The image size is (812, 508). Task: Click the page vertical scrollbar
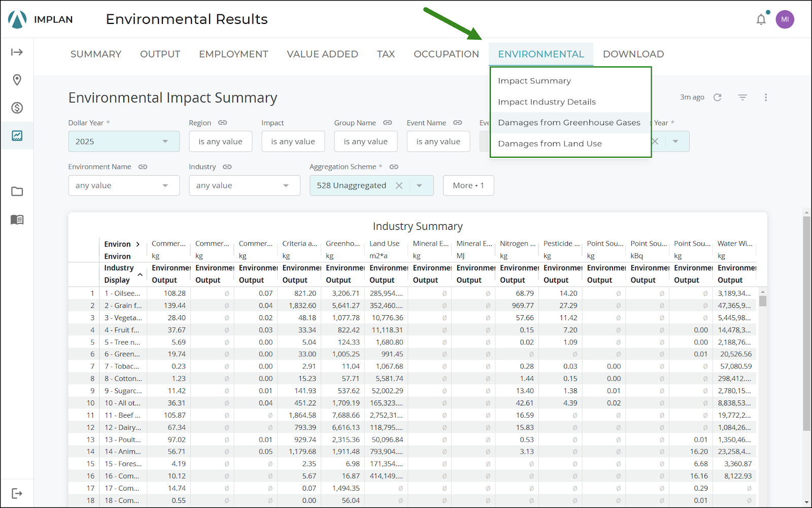pyautogui.click(x=806, y=323)
